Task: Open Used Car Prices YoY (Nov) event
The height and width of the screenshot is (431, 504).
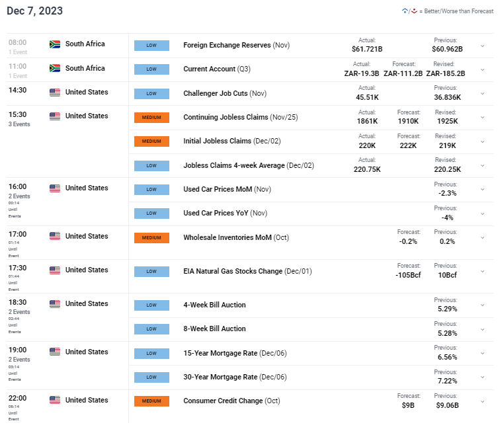Action: coord(225,213)
